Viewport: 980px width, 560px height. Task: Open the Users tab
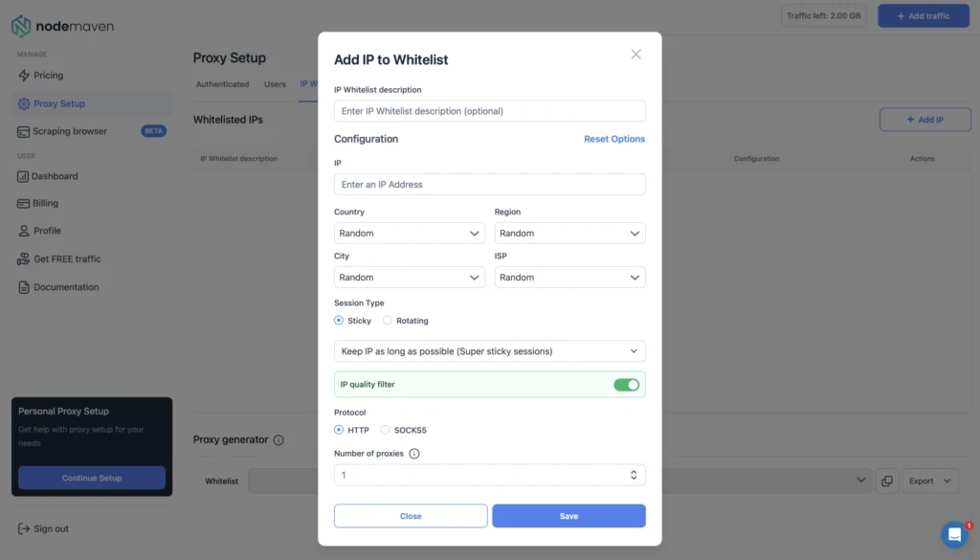click(275, 84)
